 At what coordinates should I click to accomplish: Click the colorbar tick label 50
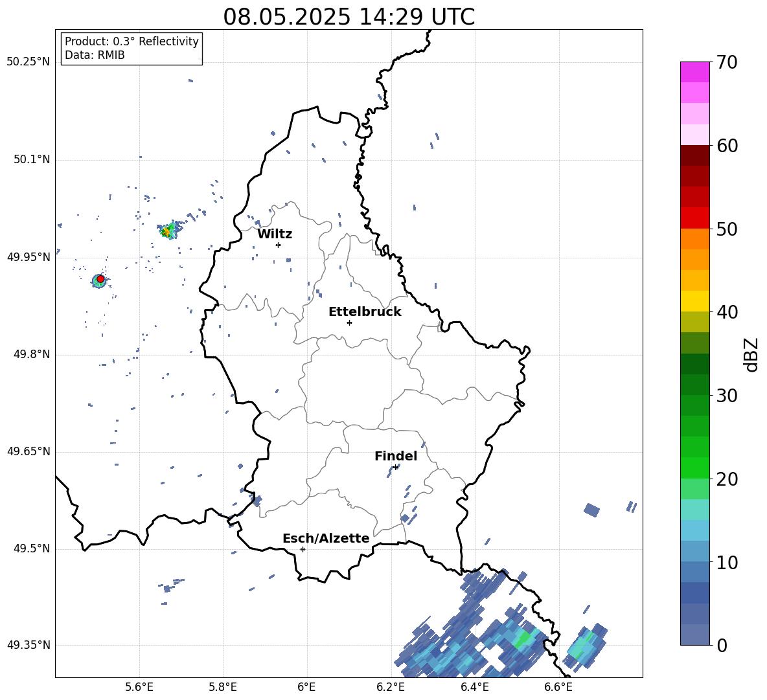click(727, 229)
